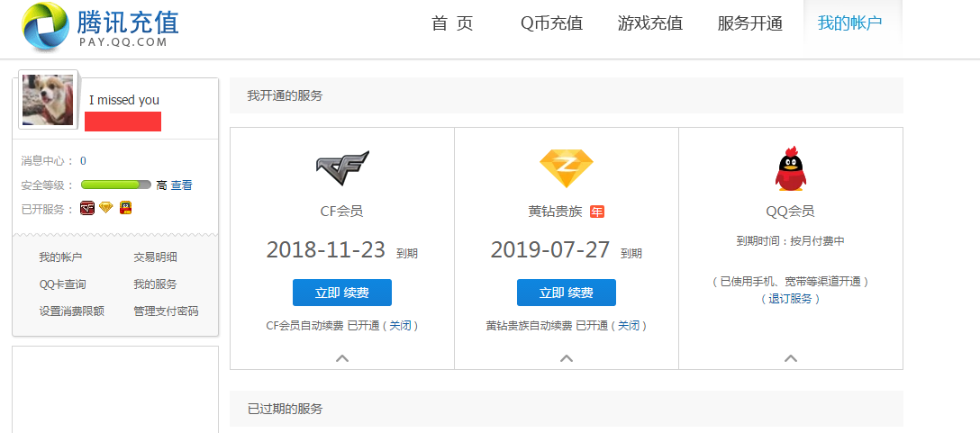Click the Tencent Pay logo
Screen dimensions: 980x433
[100, 27]
